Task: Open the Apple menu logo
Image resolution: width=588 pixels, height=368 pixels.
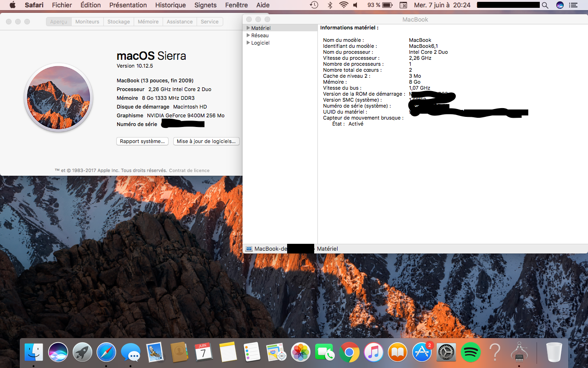Action: tap(12, 5)
